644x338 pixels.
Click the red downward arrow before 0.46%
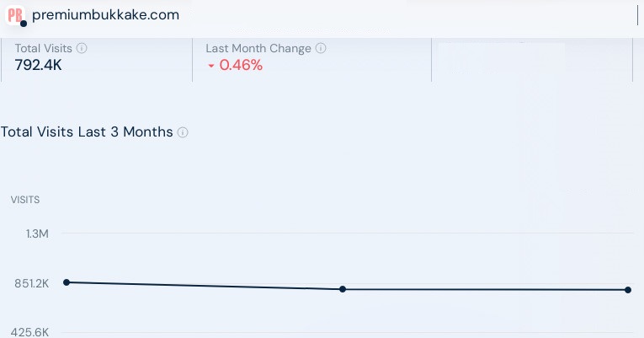click(x=210, y=66)
